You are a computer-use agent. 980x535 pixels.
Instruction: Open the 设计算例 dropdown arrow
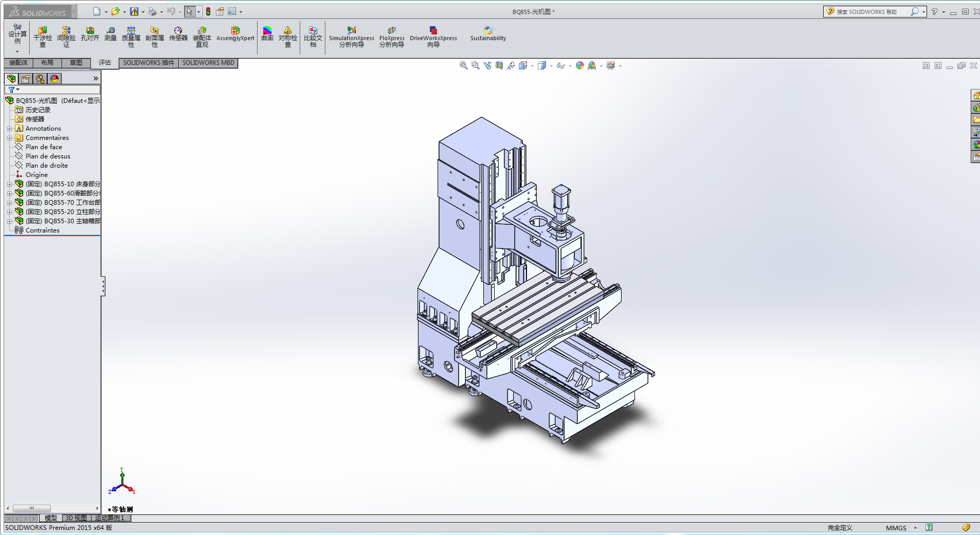click(17, 51)
